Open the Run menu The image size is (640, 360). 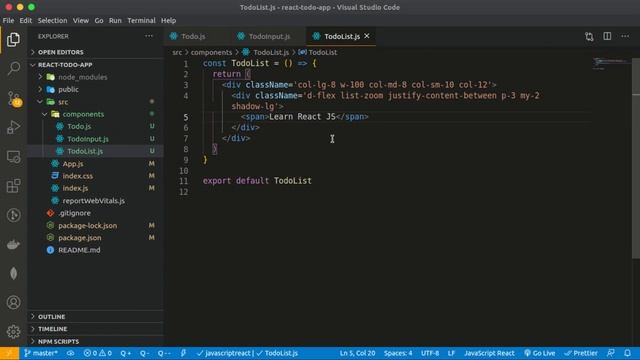[115, 20]
